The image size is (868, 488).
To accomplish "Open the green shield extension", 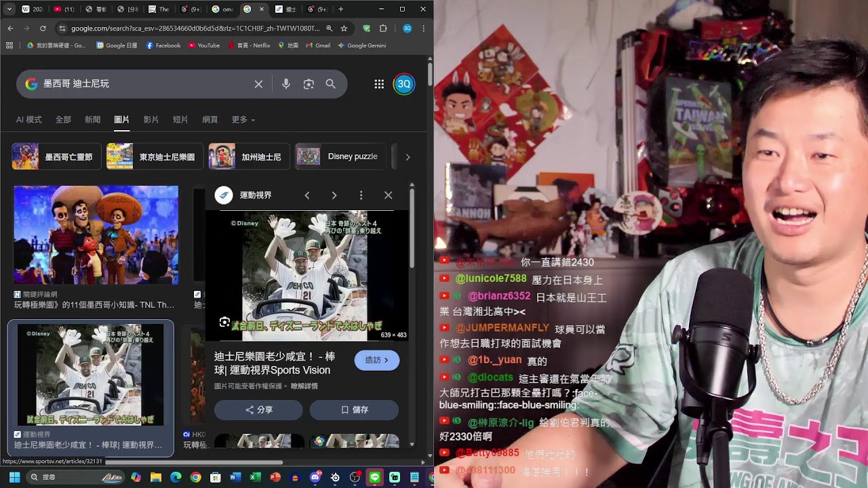I will [367, 28].
